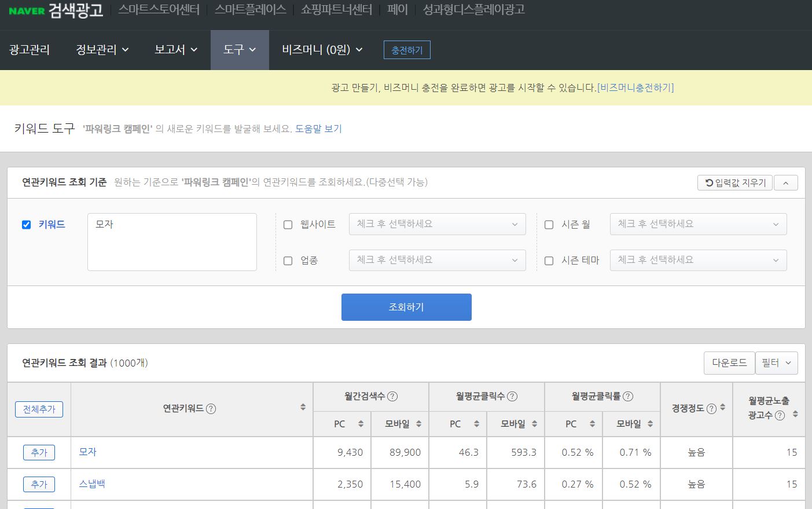This screenshot has height=509, width=812.
Task: Click the 충전하기 button
Action: pos(407,50)
